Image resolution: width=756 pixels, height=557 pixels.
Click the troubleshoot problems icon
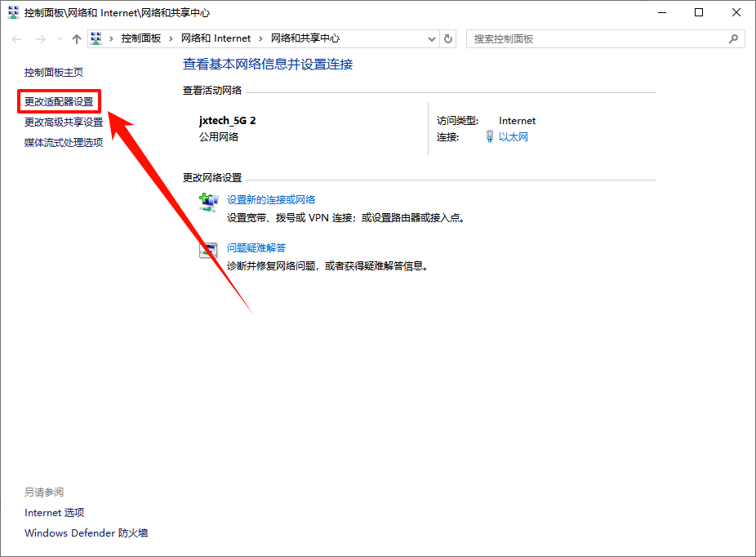click(208, 250)
